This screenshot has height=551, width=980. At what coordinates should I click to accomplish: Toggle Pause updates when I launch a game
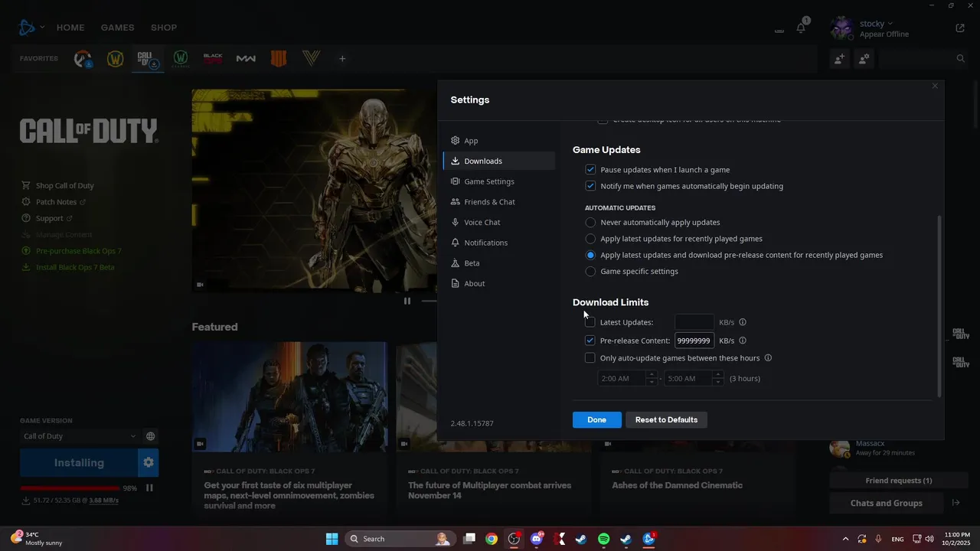[x=590, y=169]
